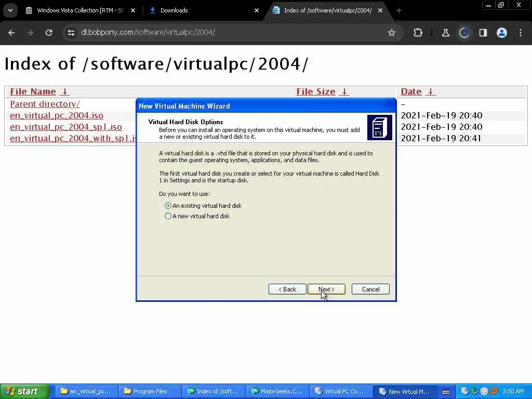Open Chrome labs flask icon
The width and height of the screenshot is (532, 399).
click(x=445, y=33)
